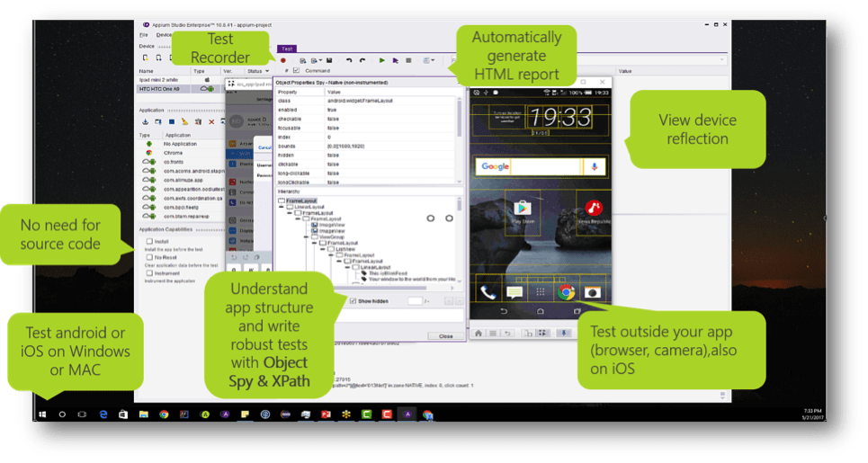The width and height of the screenshot is (868, 463).
Task: Click the Close button in Object Spy
Action: (445, 335)
